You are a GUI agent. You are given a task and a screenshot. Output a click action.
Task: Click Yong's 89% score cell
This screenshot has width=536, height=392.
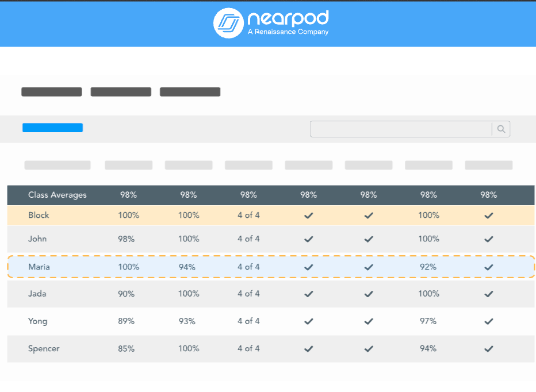pyautogui.click(x=126, y=321)
